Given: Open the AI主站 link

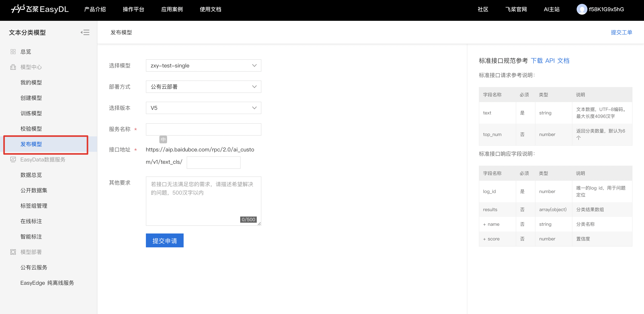Looking at the screenshot, I should [551, 9].
